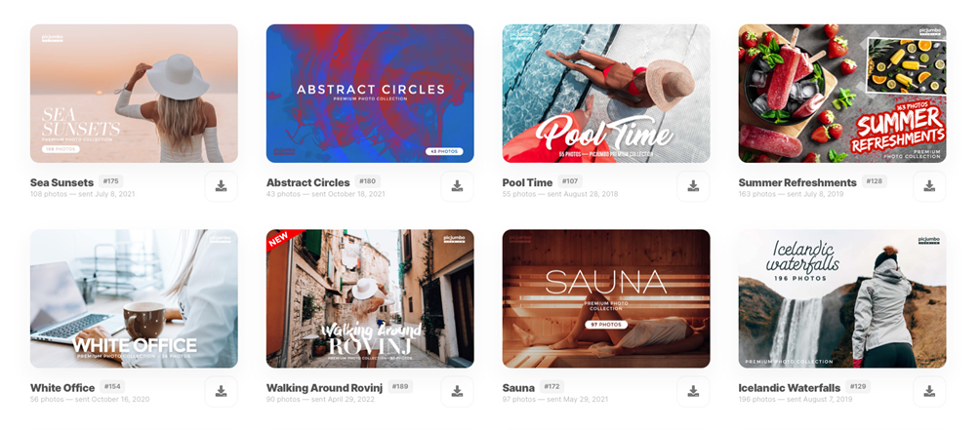The width and height of the screenshot is (980, 430).
Task: Select the #189 collection number badge
Action: [400, 387]
